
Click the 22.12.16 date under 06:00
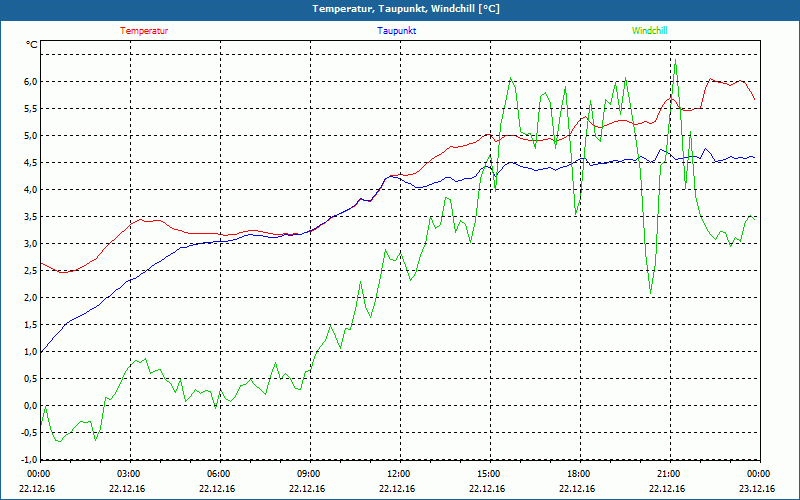pos(217,489)
